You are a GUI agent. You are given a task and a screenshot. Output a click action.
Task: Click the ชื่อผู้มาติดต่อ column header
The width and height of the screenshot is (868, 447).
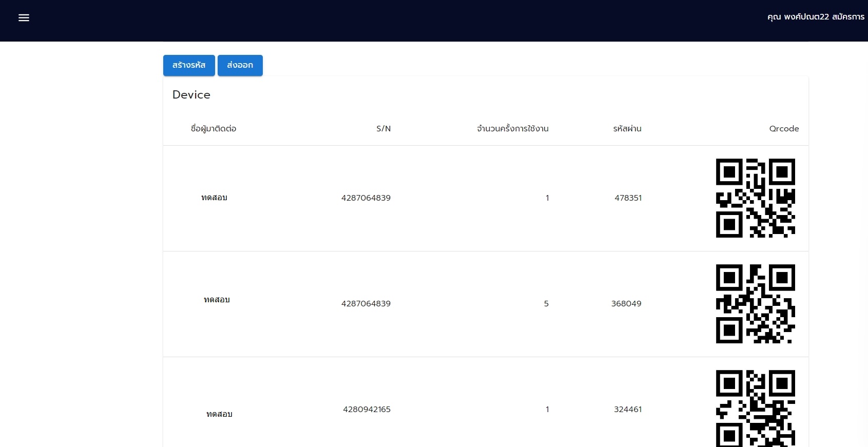[x=214, y=129]
